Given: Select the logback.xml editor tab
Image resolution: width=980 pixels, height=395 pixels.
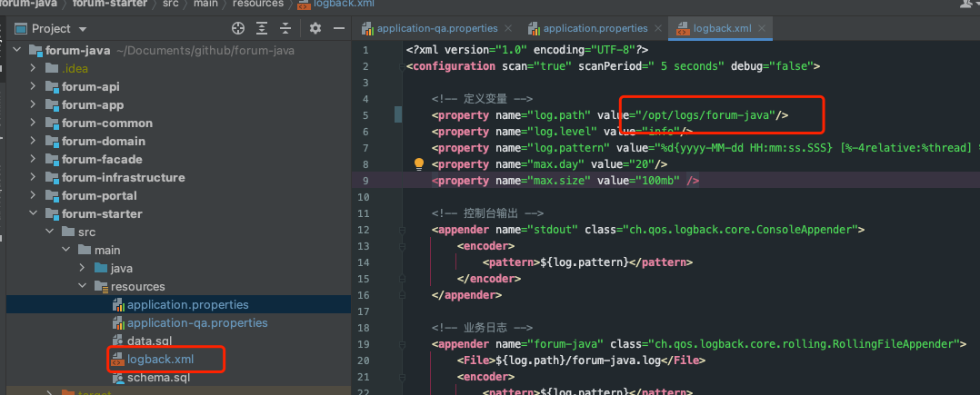Looking at the screenshot, I should (x=722, y=28).
